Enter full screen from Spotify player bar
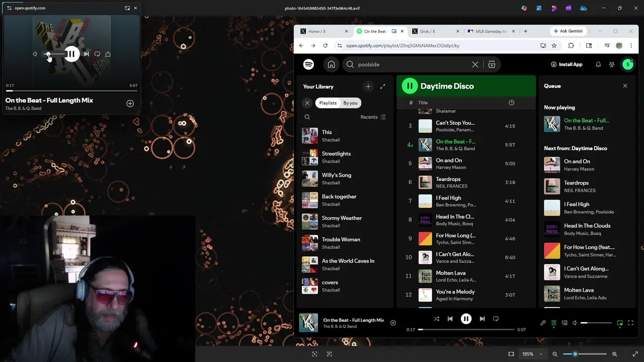644x362 pixels. 630,323
